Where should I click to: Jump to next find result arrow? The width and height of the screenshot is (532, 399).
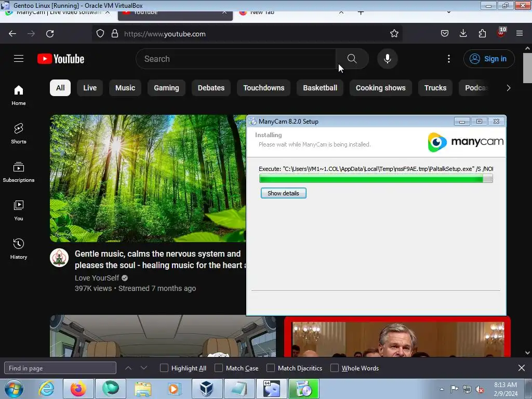pyautogui.click(x=144, y=368)
